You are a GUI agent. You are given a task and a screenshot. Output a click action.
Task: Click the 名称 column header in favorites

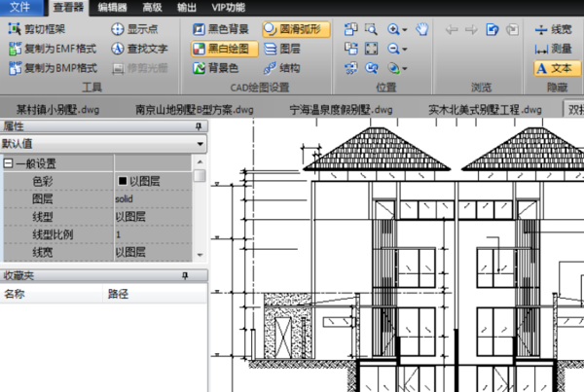pyautogui.click(x=51, y=294)
